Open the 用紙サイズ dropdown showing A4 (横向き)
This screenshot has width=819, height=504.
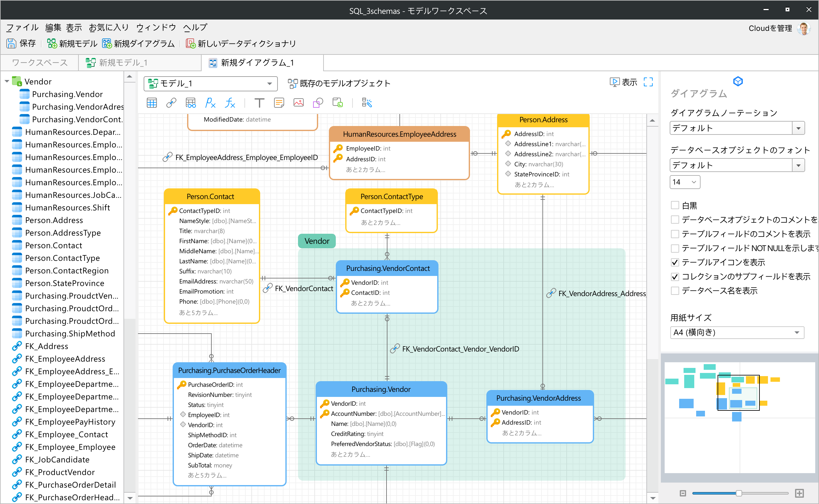pos(797,332)
